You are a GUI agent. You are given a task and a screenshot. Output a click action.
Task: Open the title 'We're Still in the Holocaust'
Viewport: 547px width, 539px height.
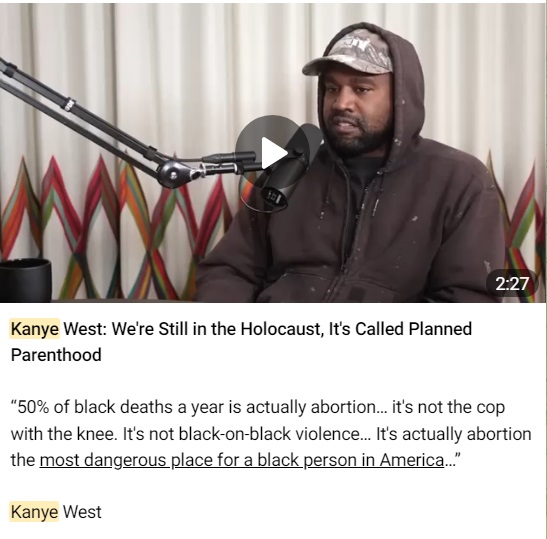click(216, 329)
